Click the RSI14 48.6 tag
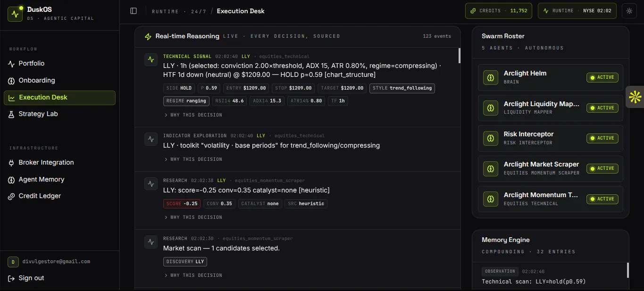644x291 pixels. [x=229, y=101]
